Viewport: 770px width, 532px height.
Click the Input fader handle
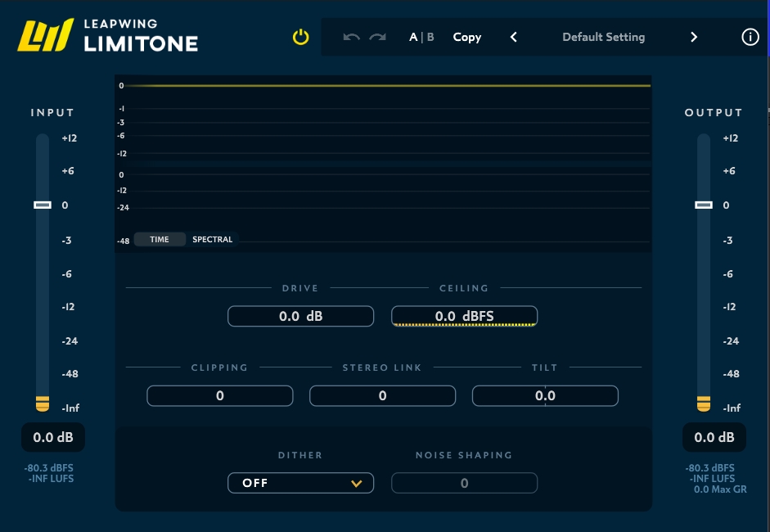point(43,205)
